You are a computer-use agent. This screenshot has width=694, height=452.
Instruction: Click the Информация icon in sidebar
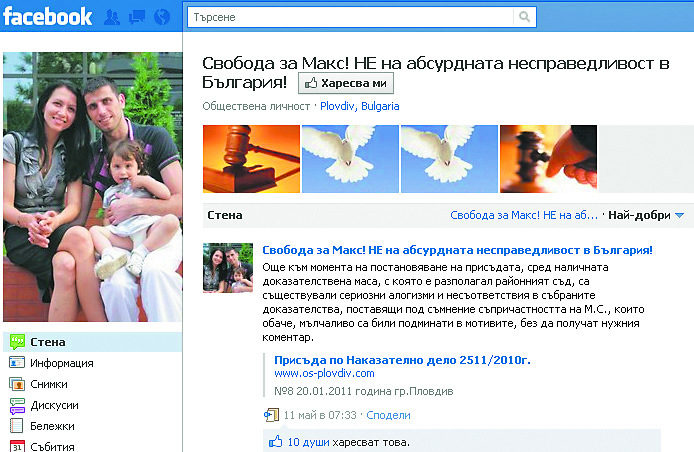point(17,363)
